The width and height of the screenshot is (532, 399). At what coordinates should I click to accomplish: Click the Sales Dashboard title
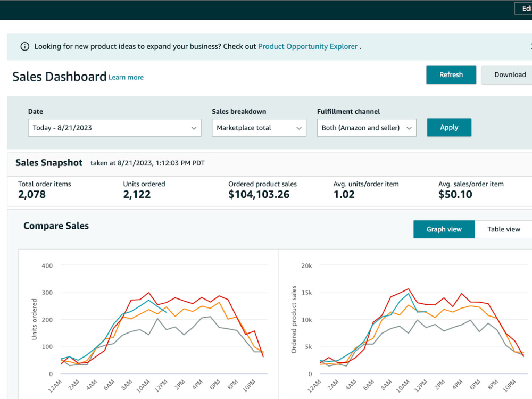(x=60, y=77)
